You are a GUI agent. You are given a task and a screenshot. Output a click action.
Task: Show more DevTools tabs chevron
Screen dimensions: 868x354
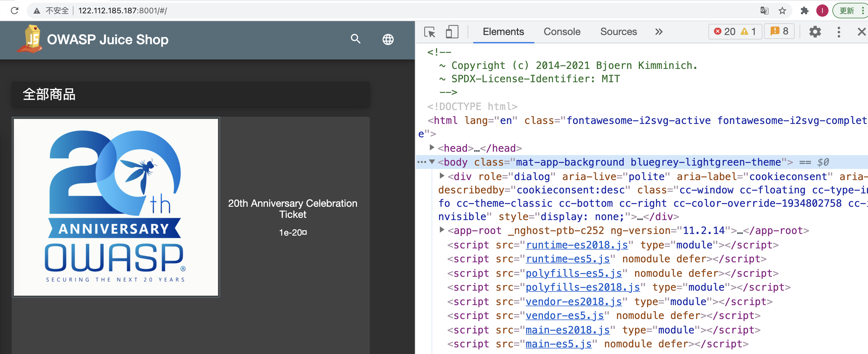[658, 32]
